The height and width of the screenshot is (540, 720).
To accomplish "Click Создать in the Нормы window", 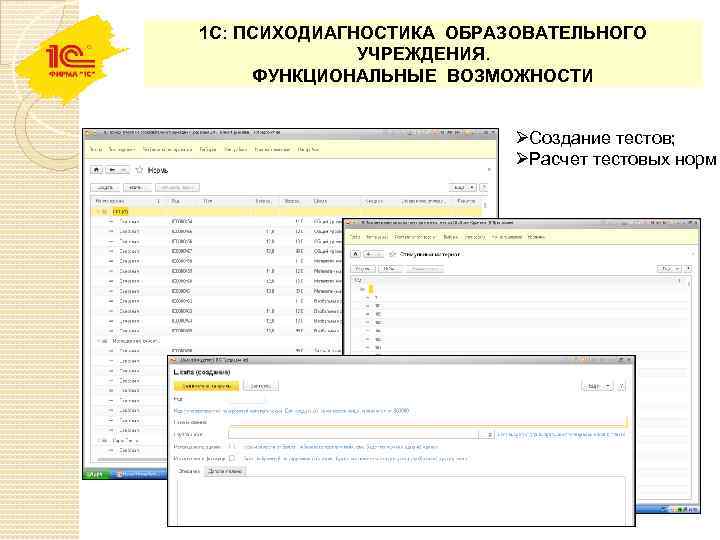I will click(105, 187).
